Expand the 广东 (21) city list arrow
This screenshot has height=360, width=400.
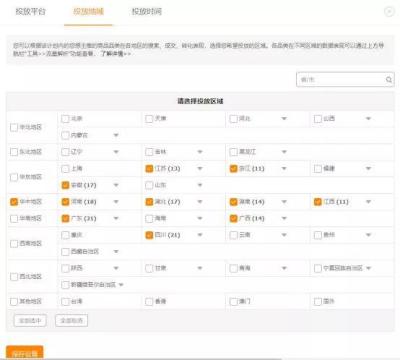click(116, 219)
